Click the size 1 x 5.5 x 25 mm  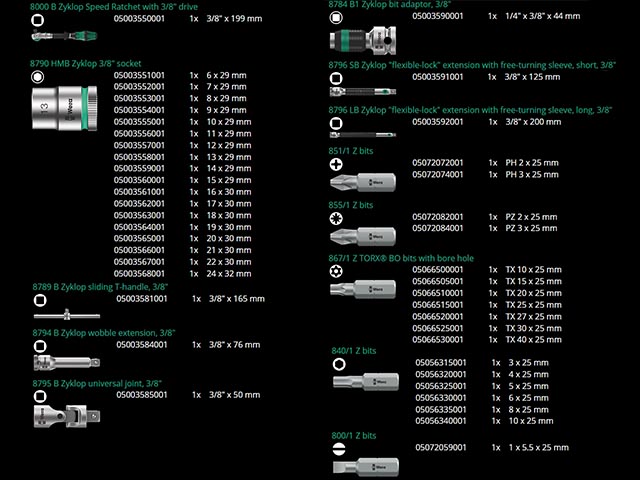[x=538, y=448]
